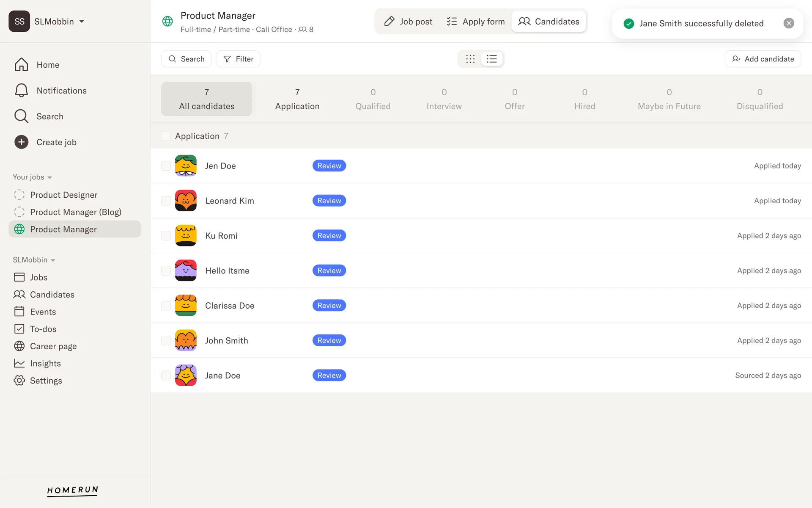Image resolution: width=812 pixels, height=508 pixels.
Task: Switch to the Job post tab
Action: [408, 22]
